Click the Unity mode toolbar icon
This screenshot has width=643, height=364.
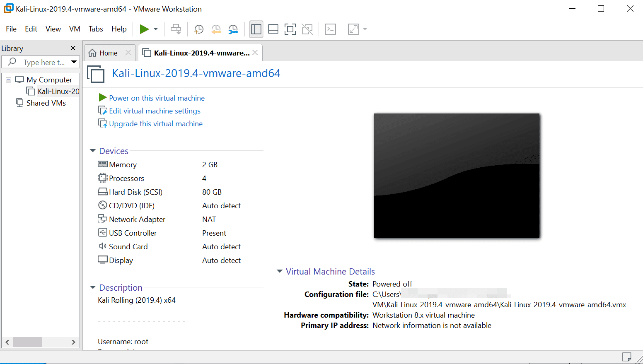307,29
